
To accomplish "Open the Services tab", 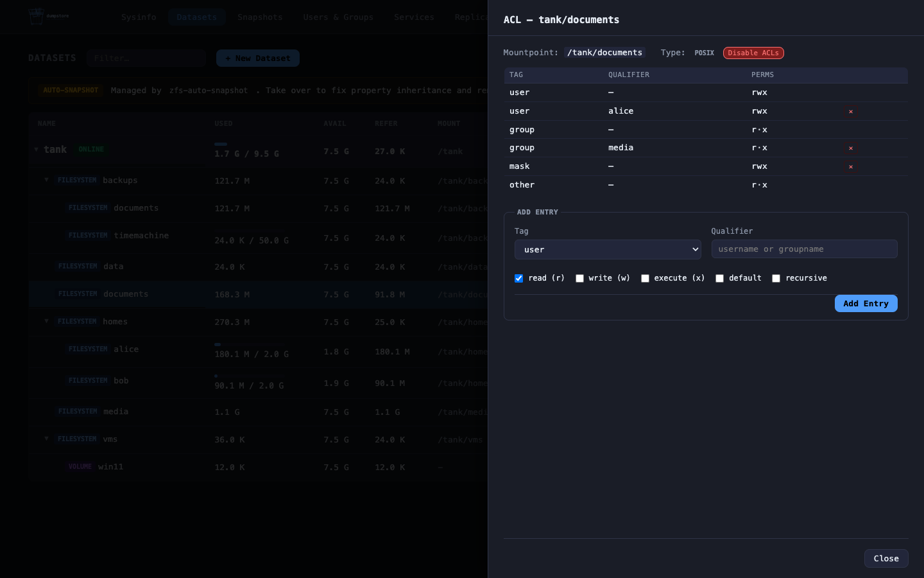I will click(x=414, y=17).
